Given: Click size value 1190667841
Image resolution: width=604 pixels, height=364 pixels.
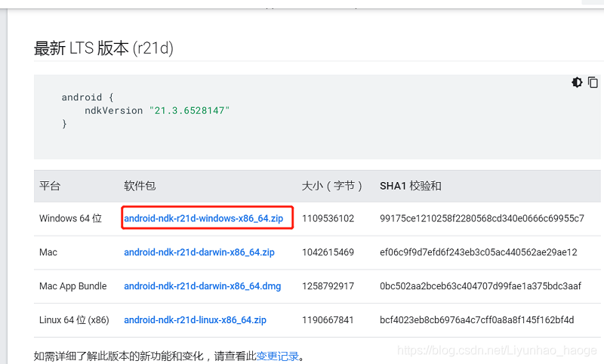Looking at the screenshot, I should tap(328, 320).
